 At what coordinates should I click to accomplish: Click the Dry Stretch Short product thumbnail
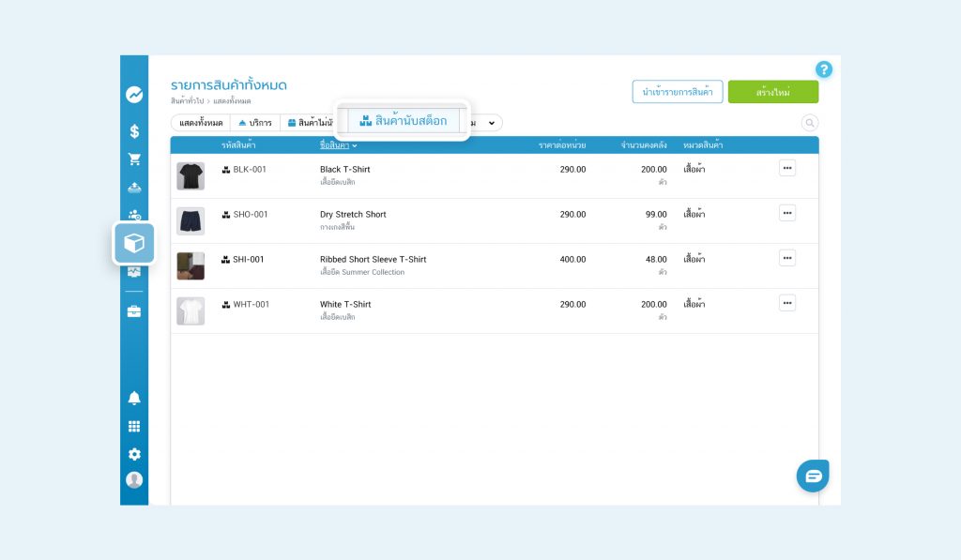tap(191, 221)
